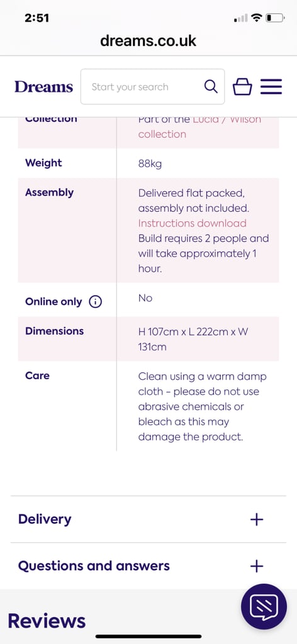This screenshot has width=297, height=644.
Task: Tap the dreams.co.uk address bar
Action: [x=148, y=41]
